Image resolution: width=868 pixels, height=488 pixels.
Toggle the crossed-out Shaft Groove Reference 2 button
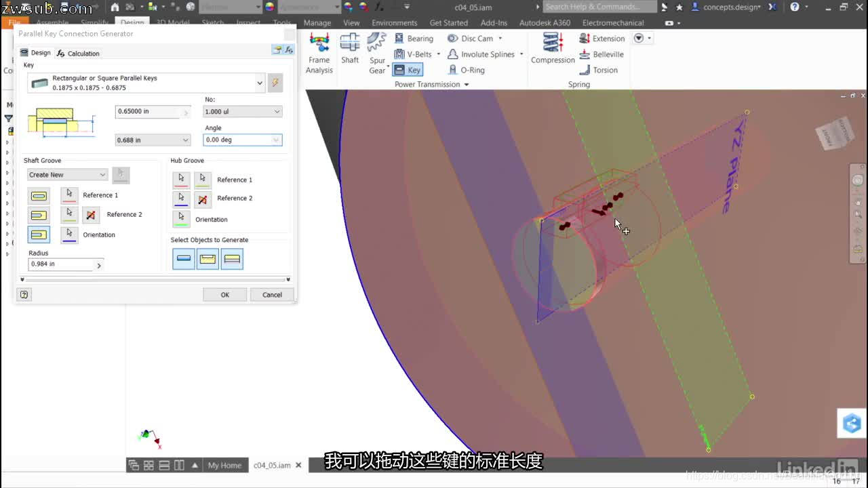tap(91, 215)
